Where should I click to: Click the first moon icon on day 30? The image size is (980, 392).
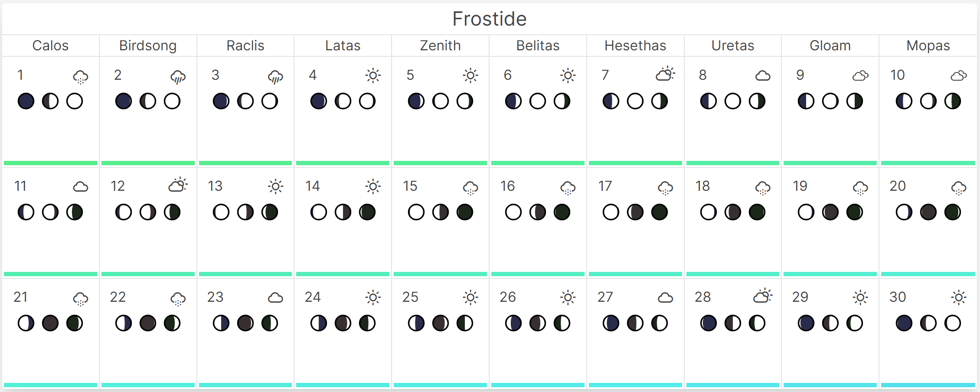pos(904,323)
